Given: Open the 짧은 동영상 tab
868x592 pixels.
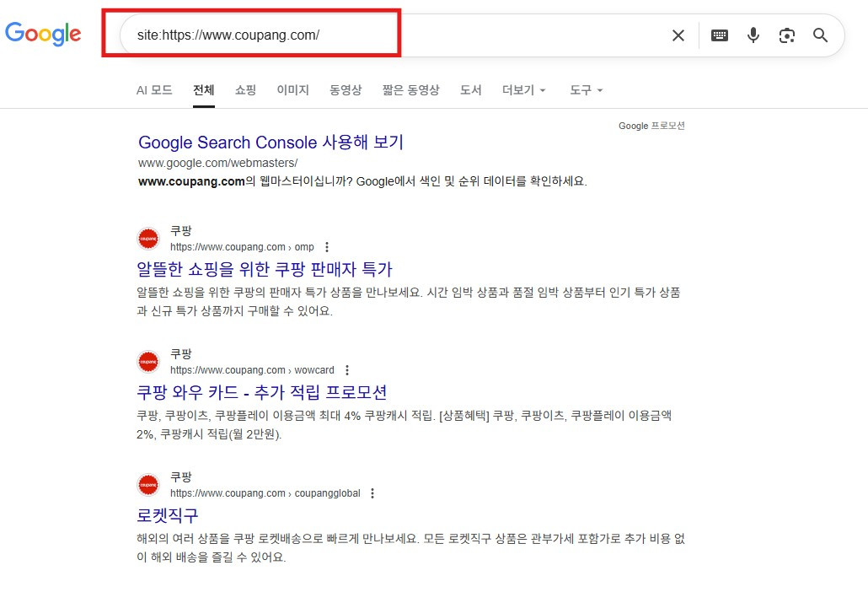Looking at the screenshot, I should (410, 89).
